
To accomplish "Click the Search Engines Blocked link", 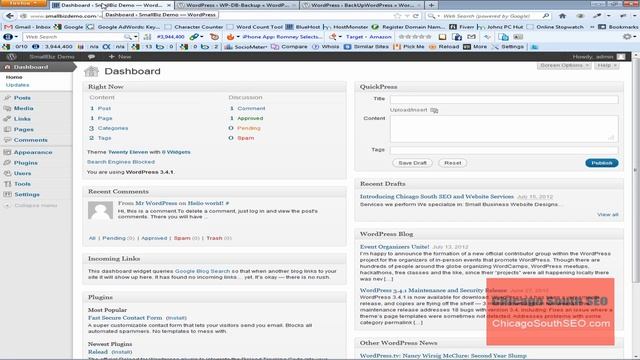I will coord(121,162).
